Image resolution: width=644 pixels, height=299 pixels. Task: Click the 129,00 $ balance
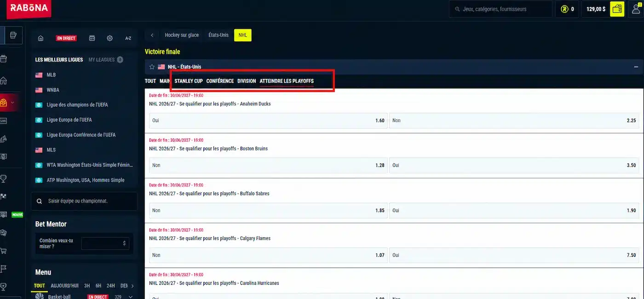point(596,9)
